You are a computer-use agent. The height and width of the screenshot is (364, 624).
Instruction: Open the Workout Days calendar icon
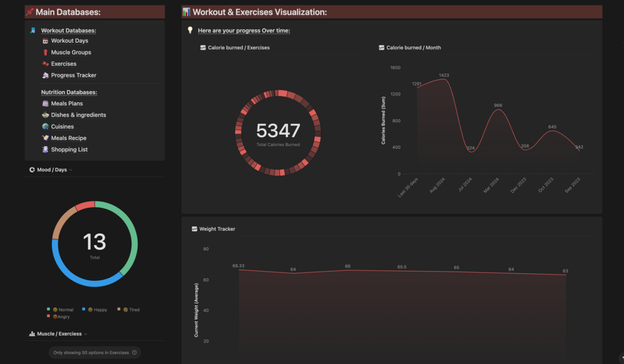pos(45,41)
